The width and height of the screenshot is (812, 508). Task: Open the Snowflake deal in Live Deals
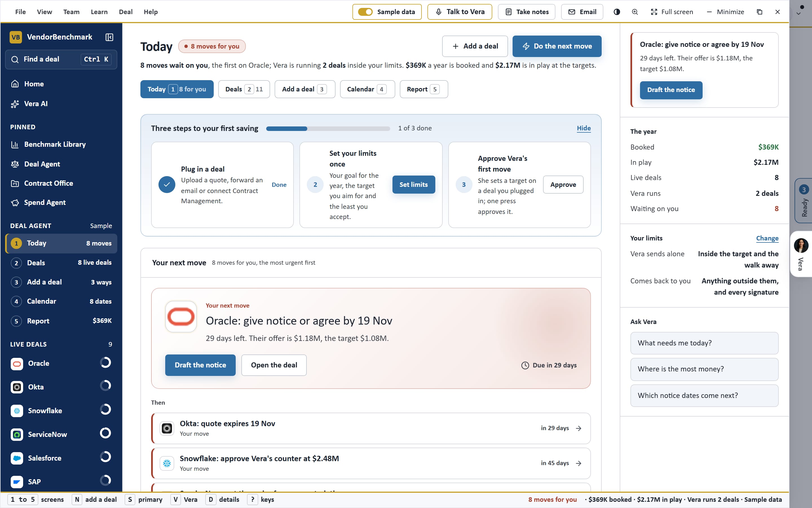pos(61,411)
